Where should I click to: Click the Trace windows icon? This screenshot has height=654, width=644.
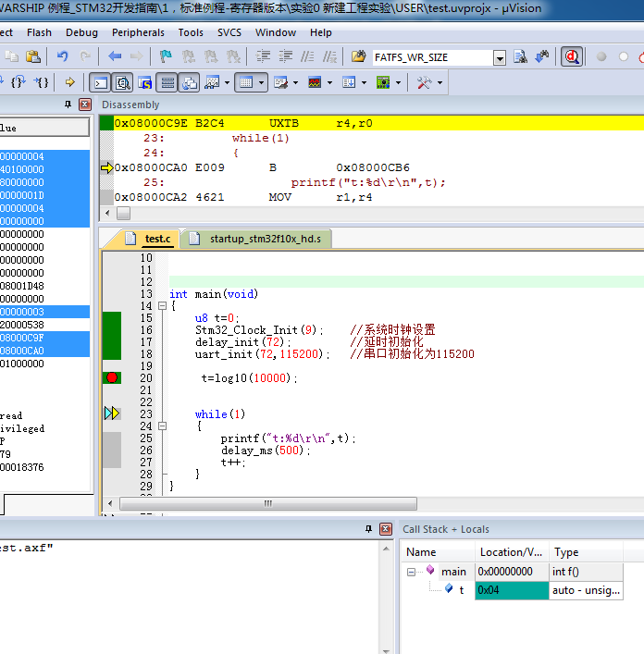pos(349,82)
